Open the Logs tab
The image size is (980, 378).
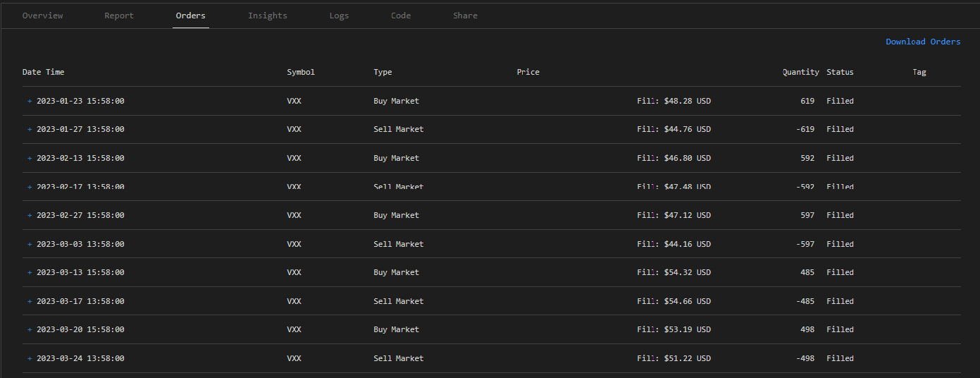[339, 16]
